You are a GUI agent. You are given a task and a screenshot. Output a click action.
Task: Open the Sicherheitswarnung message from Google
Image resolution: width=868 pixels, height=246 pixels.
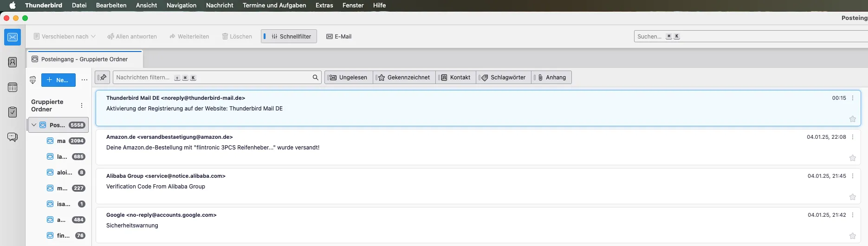pos(478,225)
